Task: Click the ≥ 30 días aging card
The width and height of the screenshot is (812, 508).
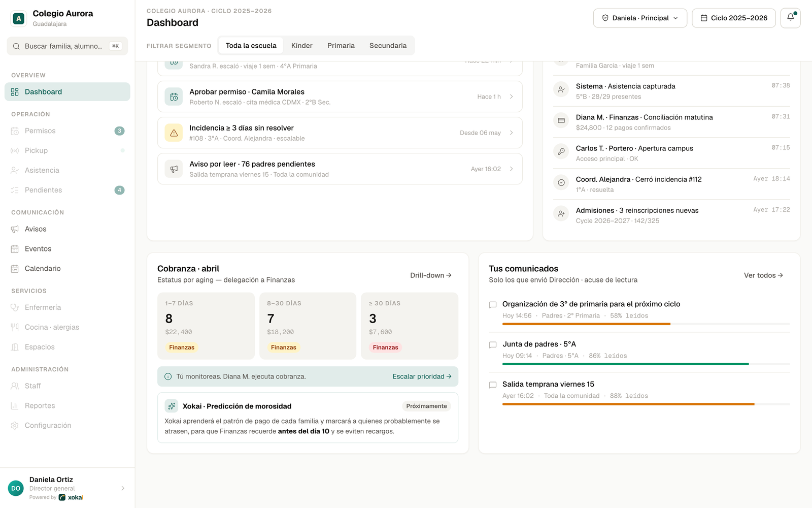Action: pyautogui.click(x=410, y=326)
